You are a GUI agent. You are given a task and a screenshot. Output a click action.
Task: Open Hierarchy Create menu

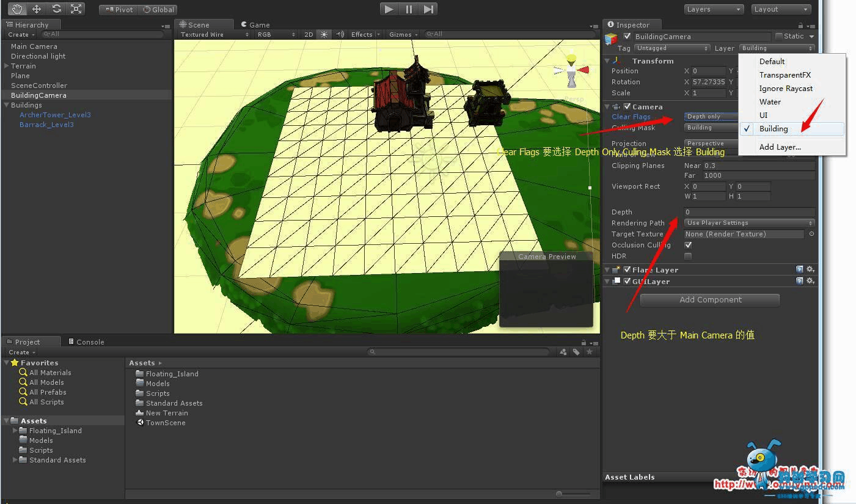tap(21, 35)
